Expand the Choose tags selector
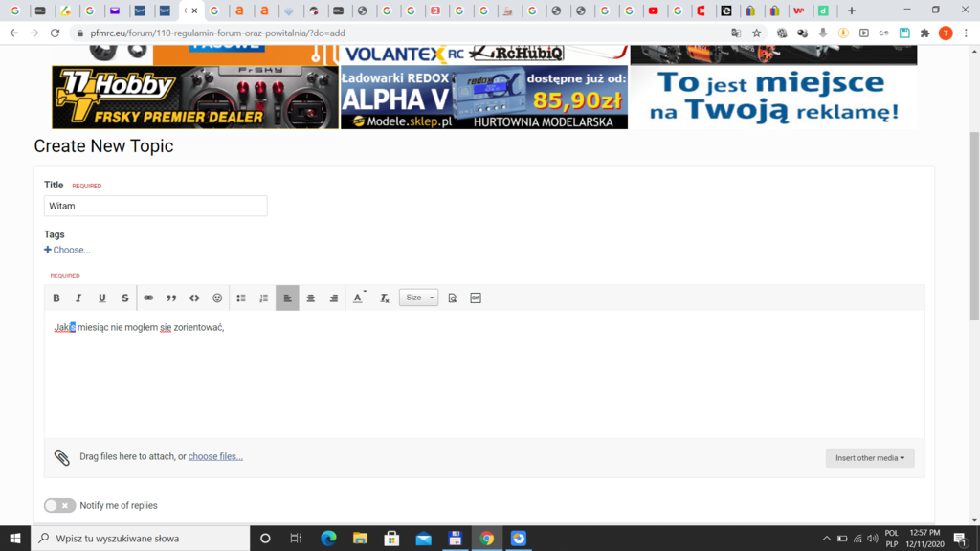Image resolution: width=980 pixels, height=551 pixels. (x=67, y=250)
